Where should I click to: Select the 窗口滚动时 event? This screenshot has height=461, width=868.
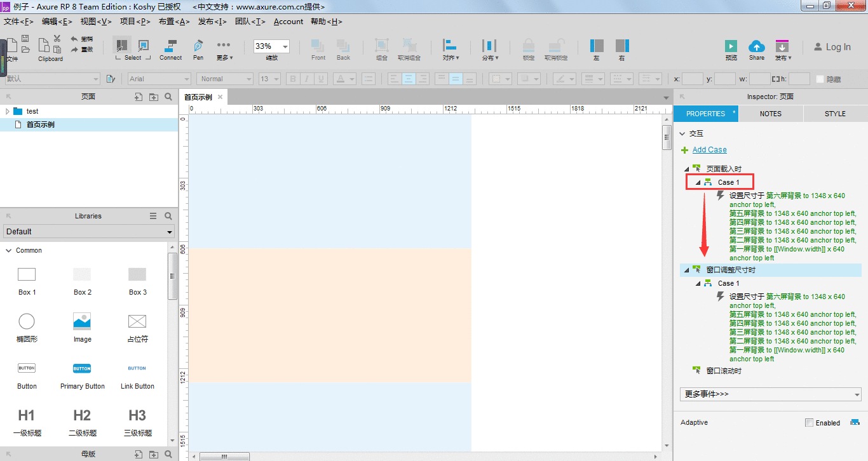pyautogui.click(x=724, y=371)
